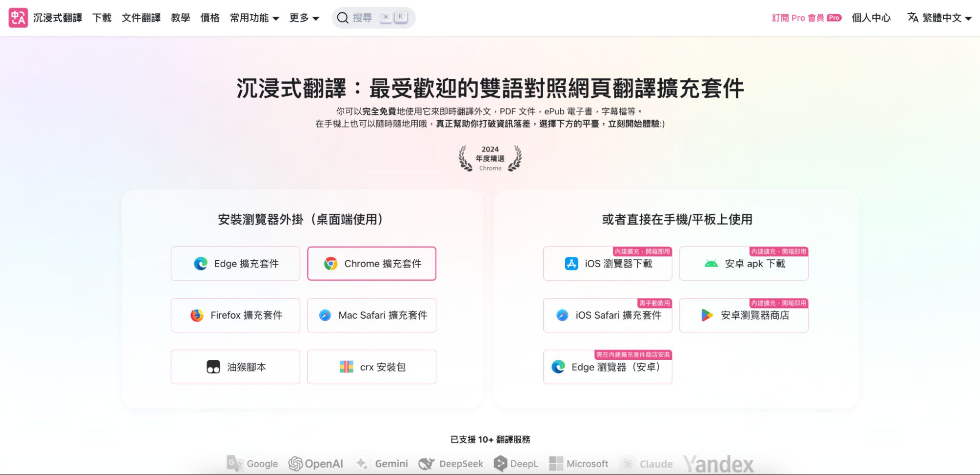980x475 pixels.
Task: Go to the 價格 pricing page
Action: click(210, 18)
